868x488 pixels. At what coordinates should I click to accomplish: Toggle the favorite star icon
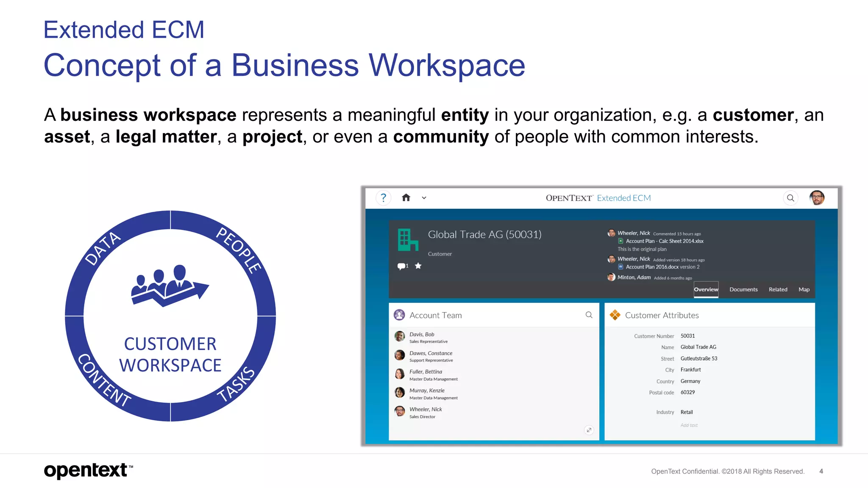[418, 266]
